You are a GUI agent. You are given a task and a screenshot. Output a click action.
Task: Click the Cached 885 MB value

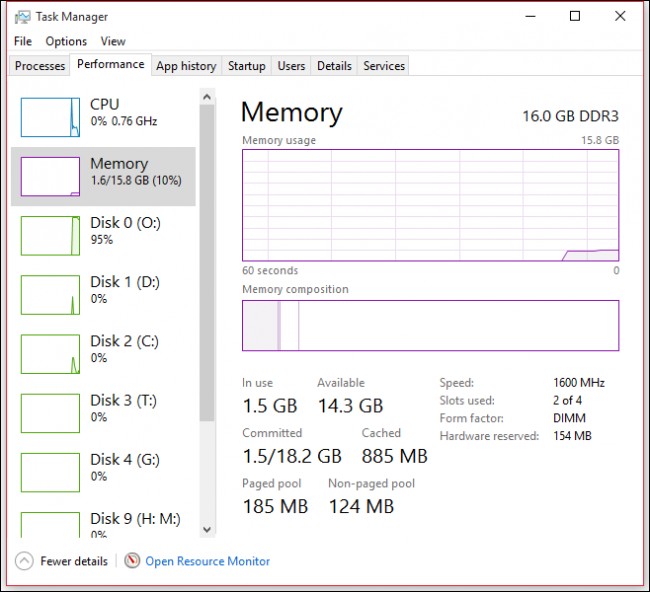[394, 456]
